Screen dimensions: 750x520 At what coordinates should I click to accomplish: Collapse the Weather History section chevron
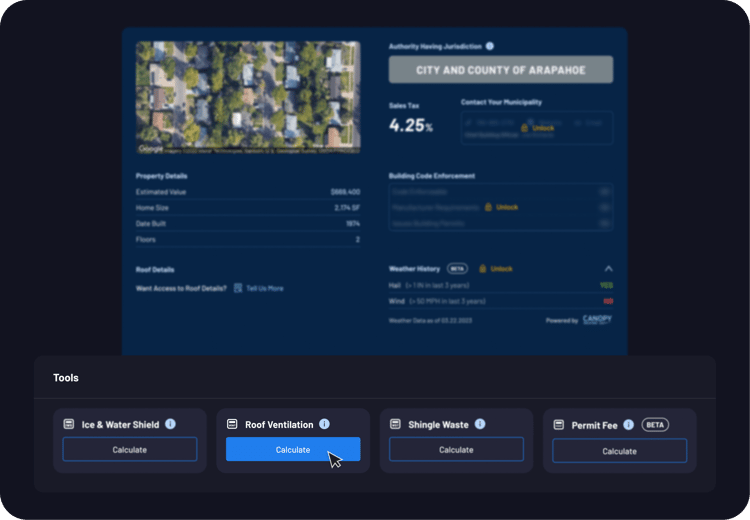(608, 268)
